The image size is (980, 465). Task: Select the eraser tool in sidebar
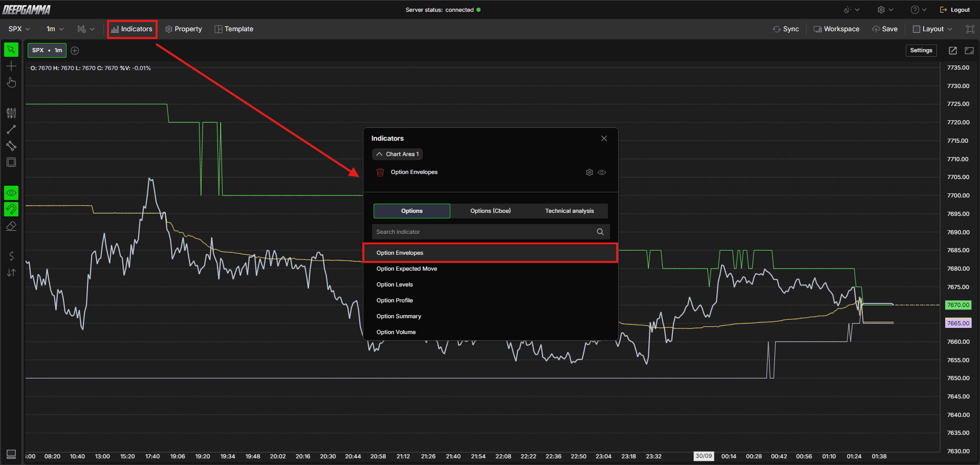11,226
